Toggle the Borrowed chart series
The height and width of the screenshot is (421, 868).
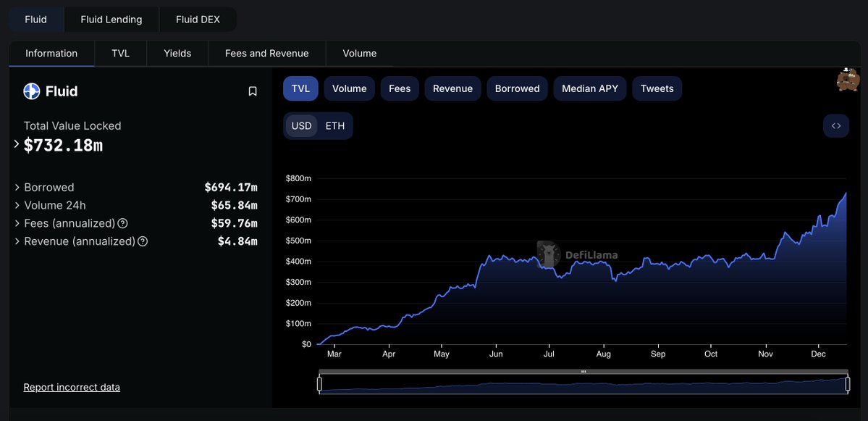click(517, 88)
